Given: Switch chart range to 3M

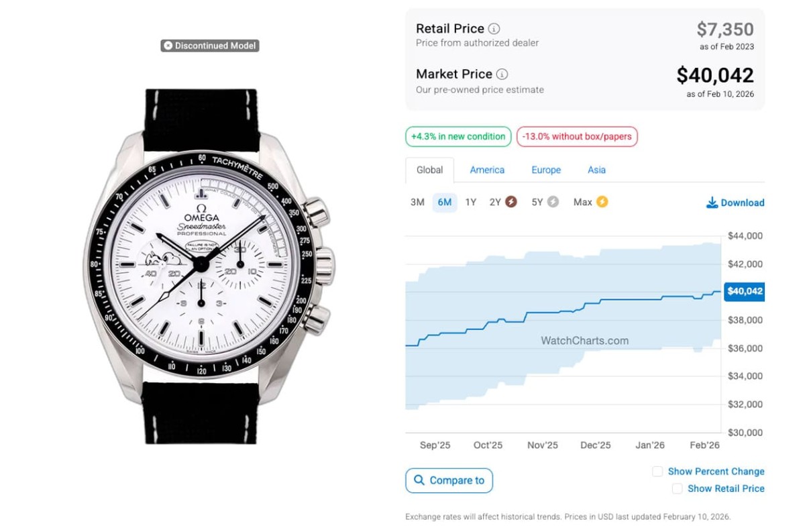Looking at the screenshot, I should (x=417, y=202).
